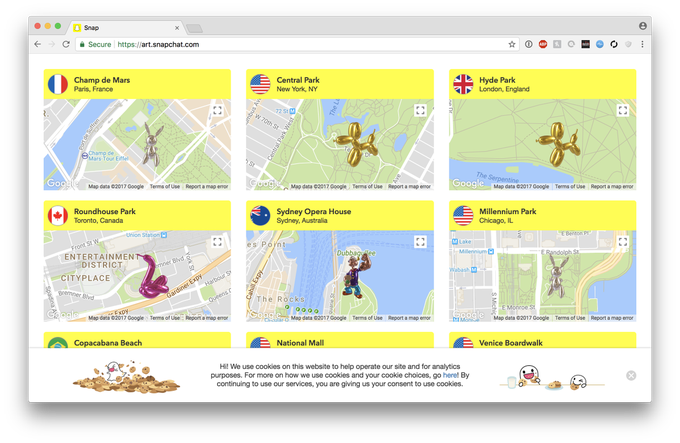The image size is (680, 443).
Task: Bookmark page with the star icon
Action: (x=512, y=44)
